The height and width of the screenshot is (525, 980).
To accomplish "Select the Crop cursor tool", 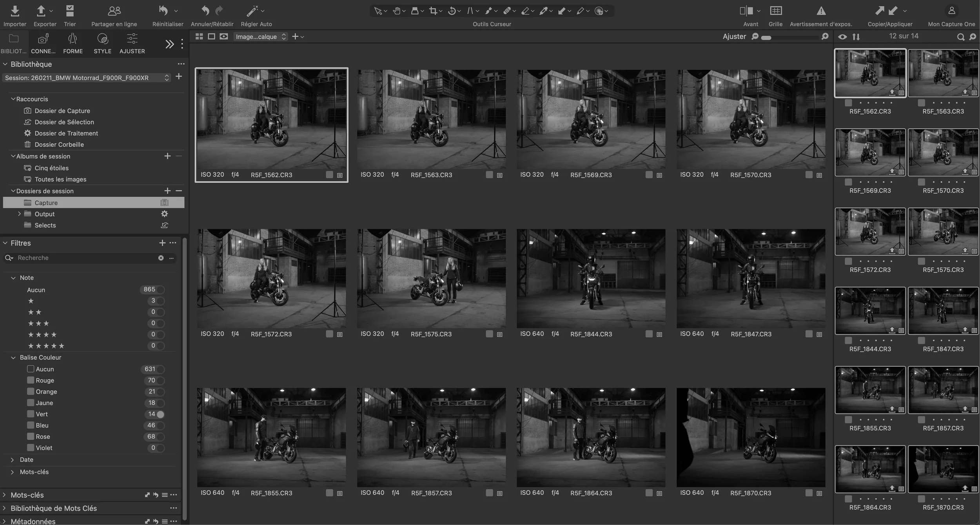I will pyautogui.click(x=433, y=11).
